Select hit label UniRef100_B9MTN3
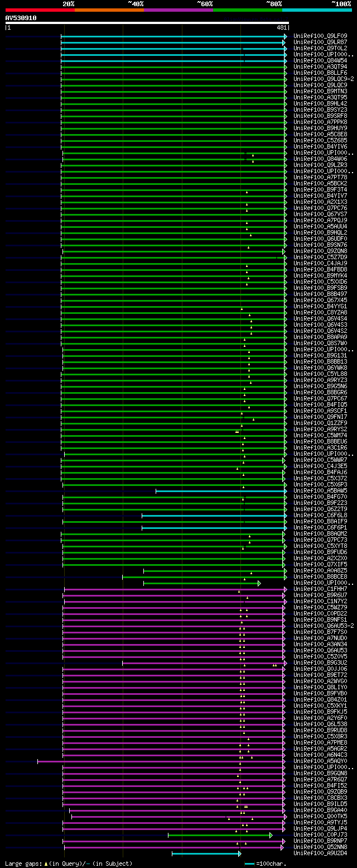 (320, 91)
